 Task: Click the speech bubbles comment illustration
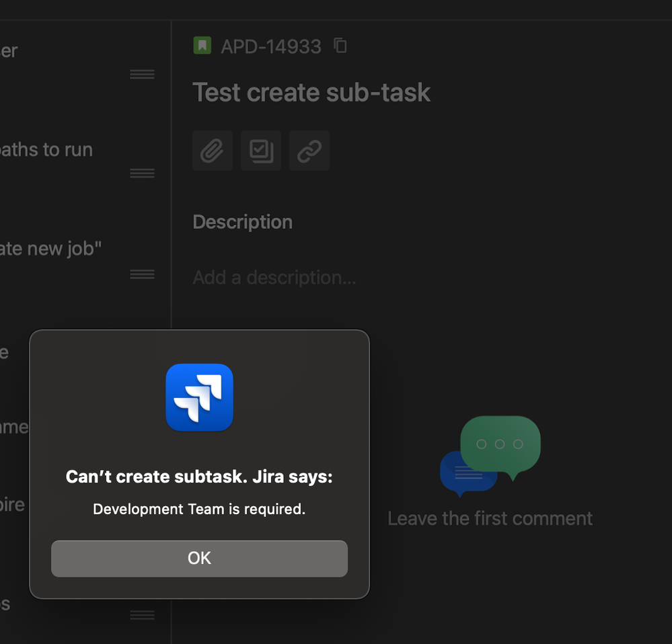pyautogui.click(x=490, y=456)
